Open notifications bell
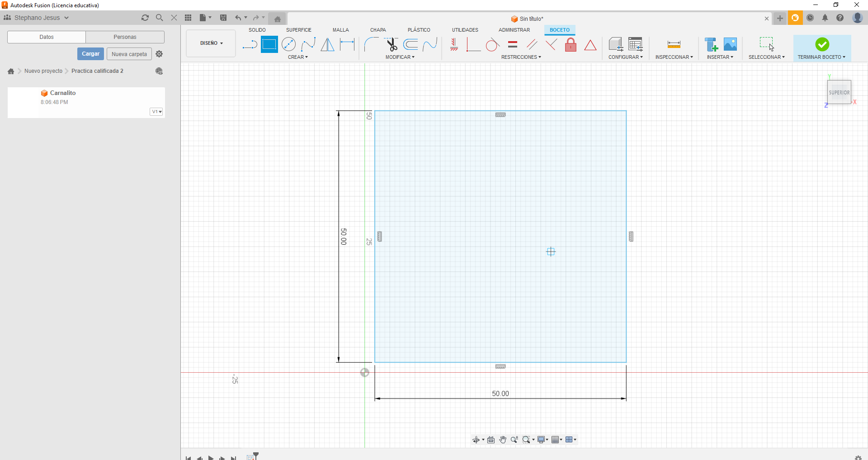 pyautogui.click(x=825, y=18)
